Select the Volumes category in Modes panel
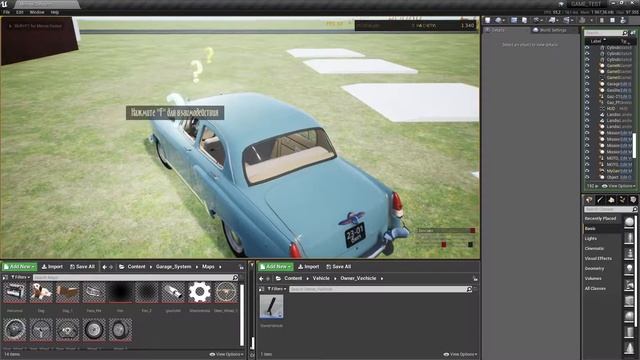640x360 pixels. [x=593, y=278]
